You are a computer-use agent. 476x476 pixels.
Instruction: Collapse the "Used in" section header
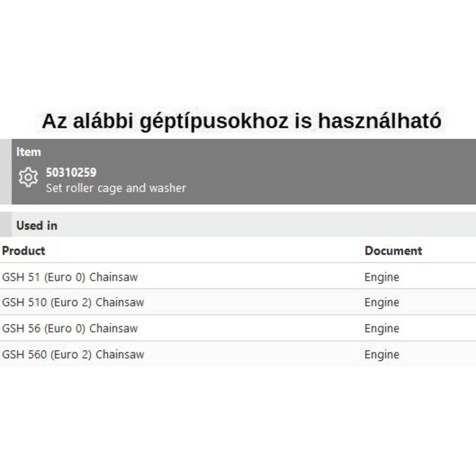click(x=37, y=226)
